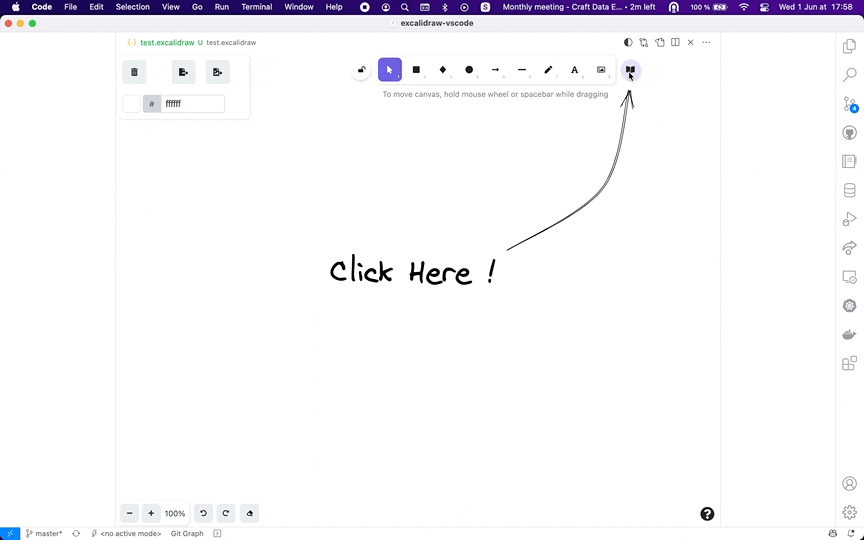This screenshot has width=864, height=540.
Task: Open the View menu
Action: click(170, 7)
